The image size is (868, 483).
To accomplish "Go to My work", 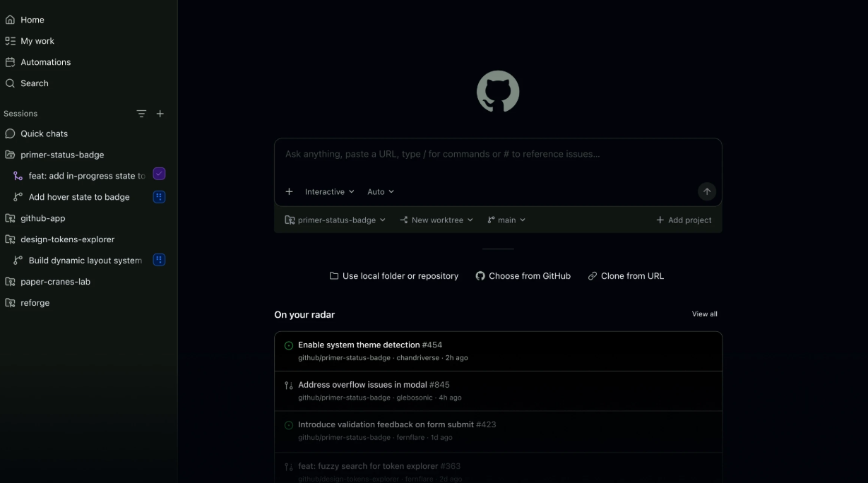I will coord(37,41).
